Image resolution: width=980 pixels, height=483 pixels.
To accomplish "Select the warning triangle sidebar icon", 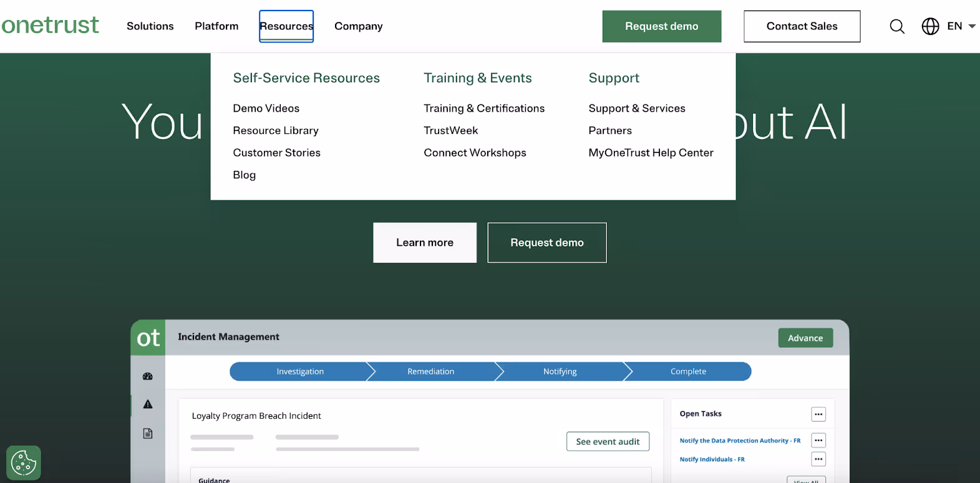I will (148, 404).
